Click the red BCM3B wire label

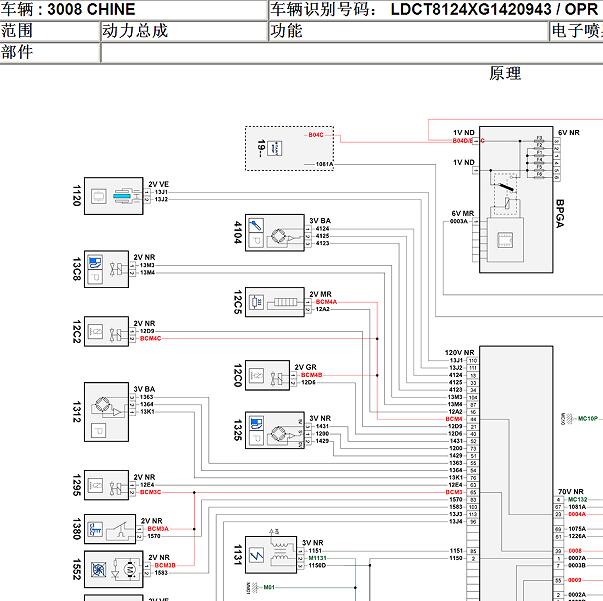[165, 565]
